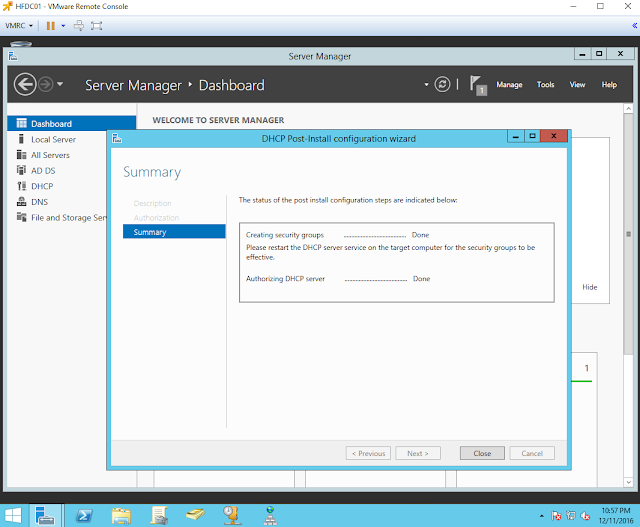
Task: Click the VMRC pause icon
Action: (51, 26)
